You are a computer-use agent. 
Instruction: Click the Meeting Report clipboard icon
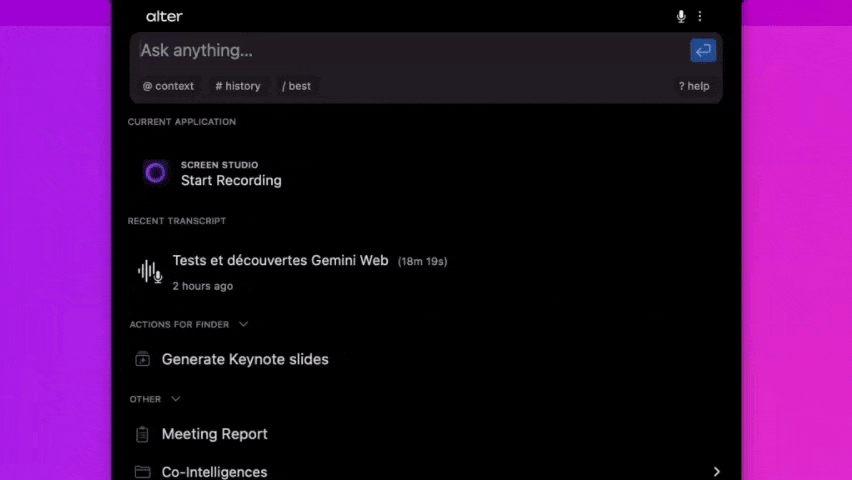142,434
